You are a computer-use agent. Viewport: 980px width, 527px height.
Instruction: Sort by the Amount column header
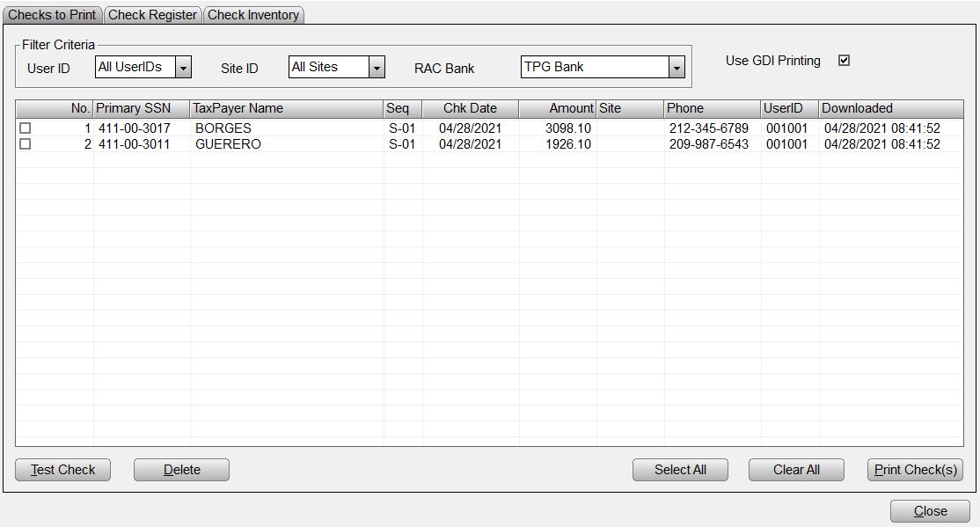pos(557,108)
